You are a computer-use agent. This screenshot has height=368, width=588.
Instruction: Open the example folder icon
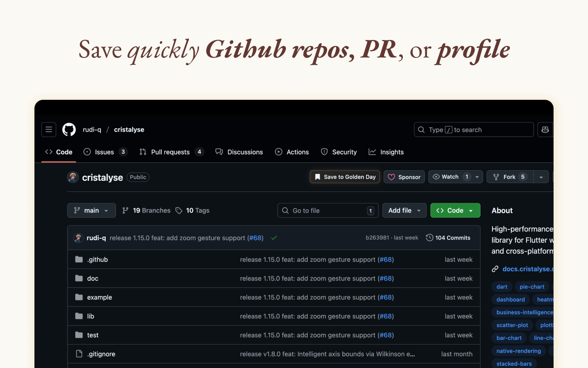coord(79,297)
